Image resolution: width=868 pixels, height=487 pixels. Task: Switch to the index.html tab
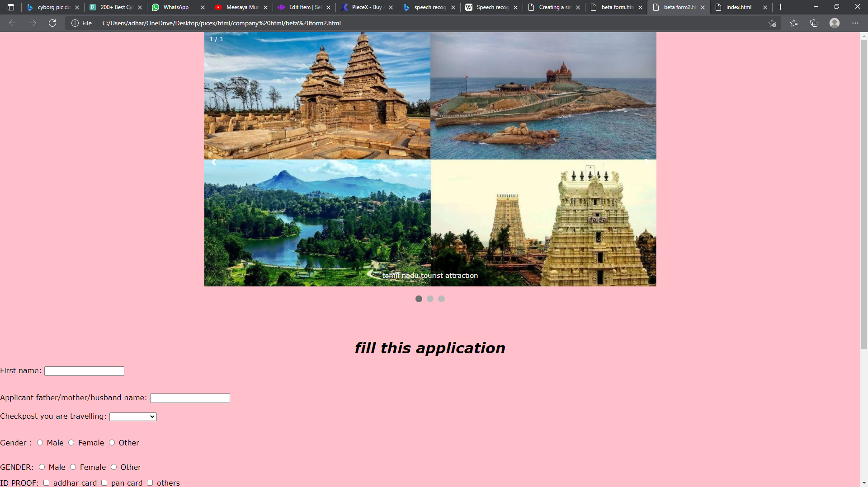739,7
